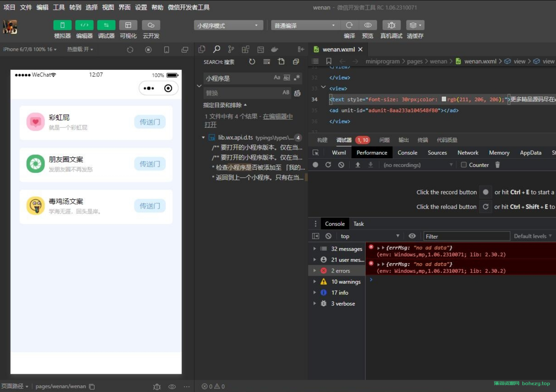The width and height of the screenshot is (556, 392).
Task: Open the Default levels dropdown
Action: click(533, 236)
